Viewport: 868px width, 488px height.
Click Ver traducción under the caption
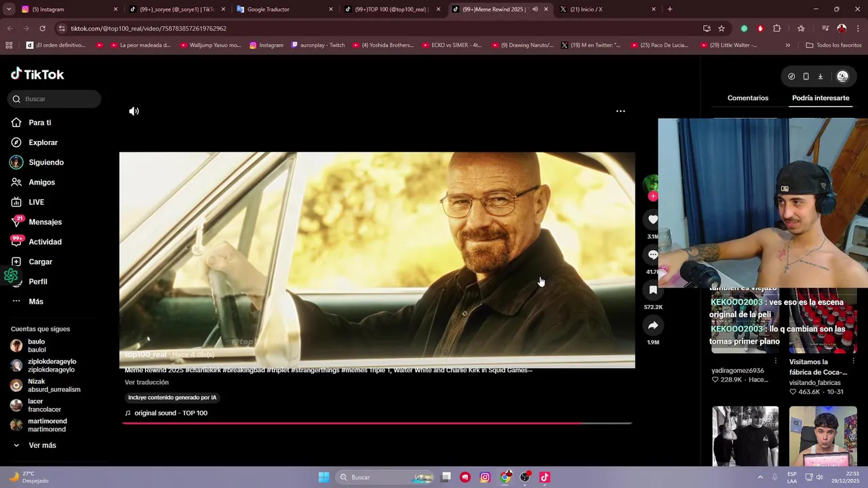146,382
